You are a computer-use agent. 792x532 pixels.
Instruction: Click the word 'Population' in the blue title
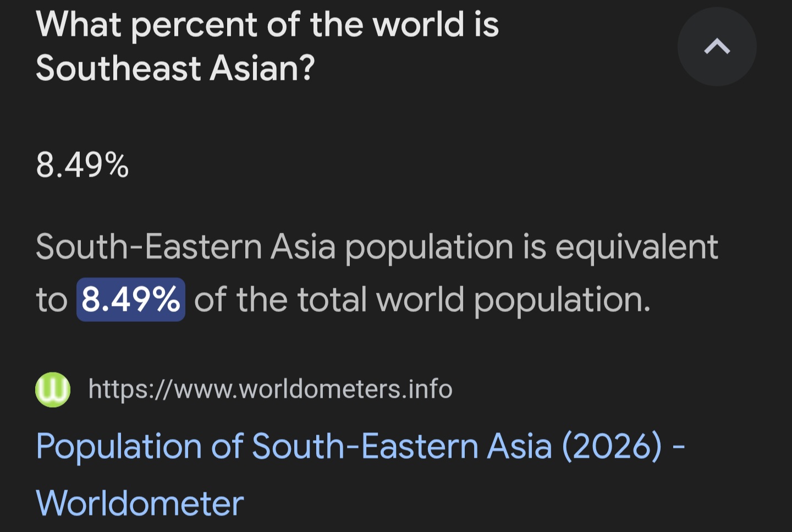[119, 446]
